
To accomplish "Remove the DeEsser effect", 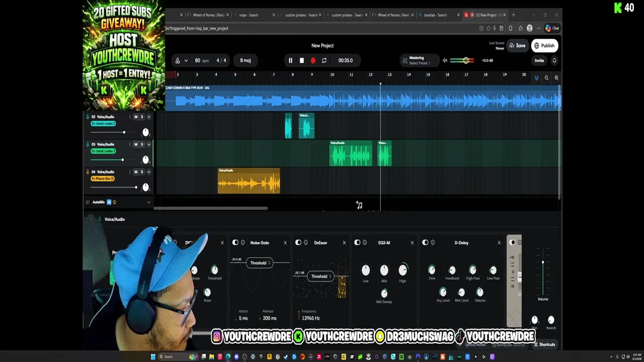I will tap(344, 243).
